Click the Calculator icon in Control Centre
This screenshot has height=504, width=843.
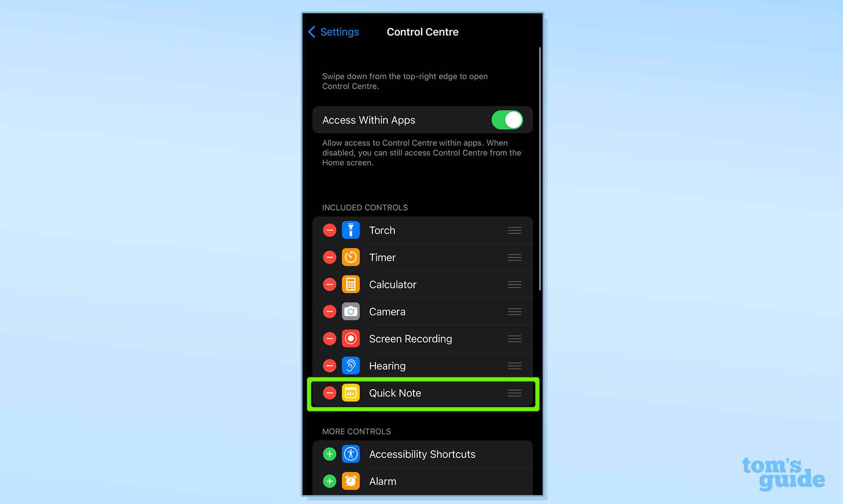pyautogui.click(x=351, y=284)
